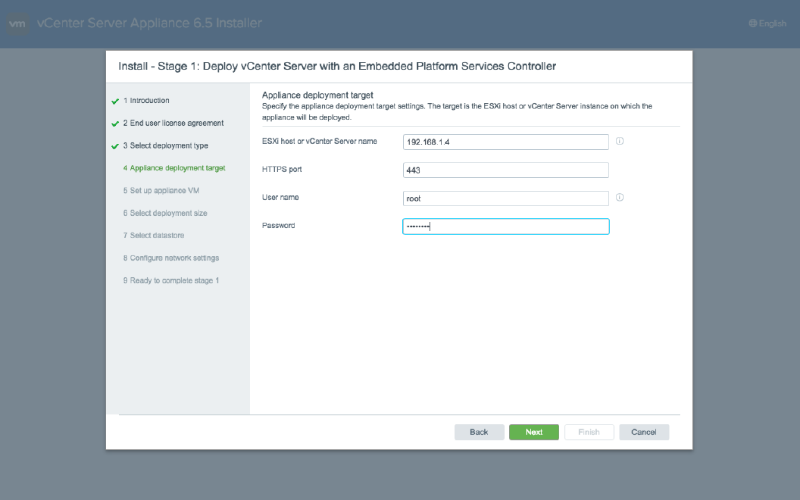Click step 7 Select datastore
The width and height of the screenshot is (800, 500).
pos(154,235)
